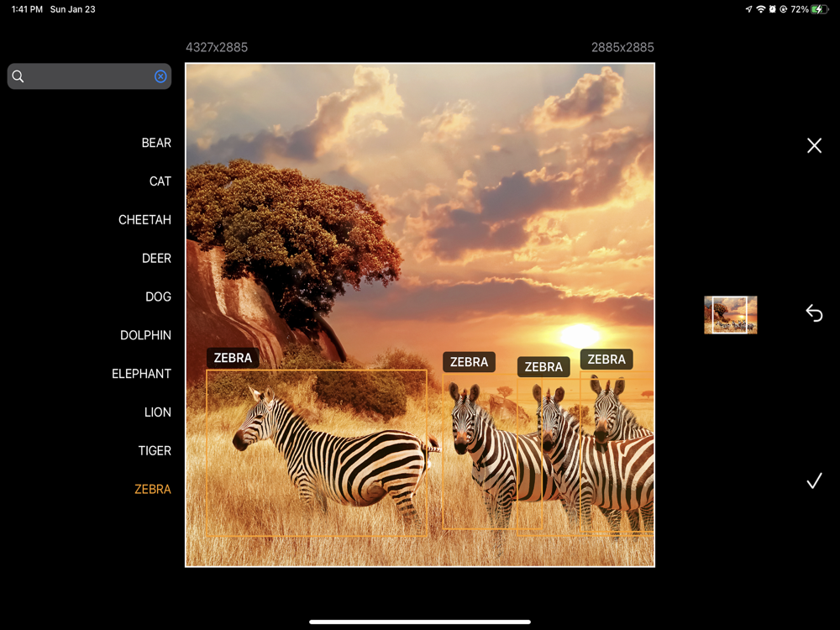This screenshot has height=630, width=840.
Task: Confirm annotations with the checkmark icon
Action: coord(814,480)
